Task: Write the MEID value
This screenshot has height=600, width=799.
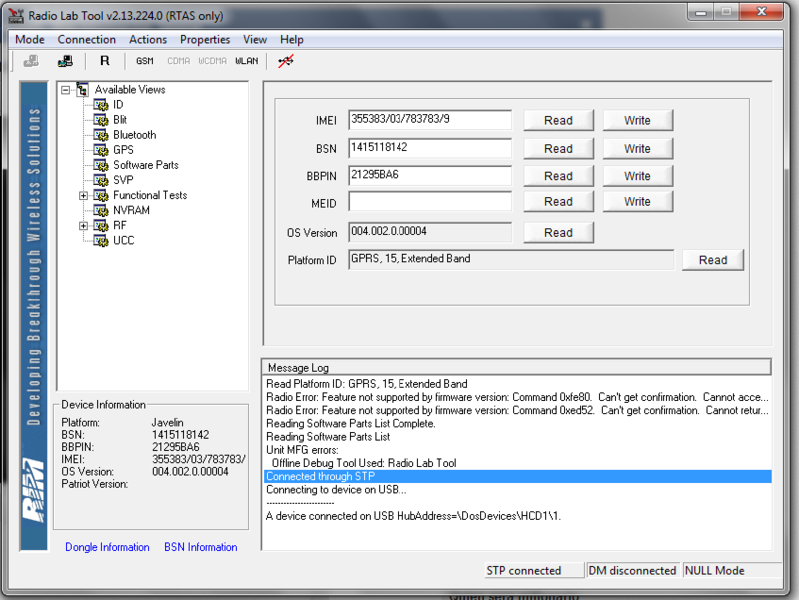Action: pyautogui.click(x=637, y=201)
